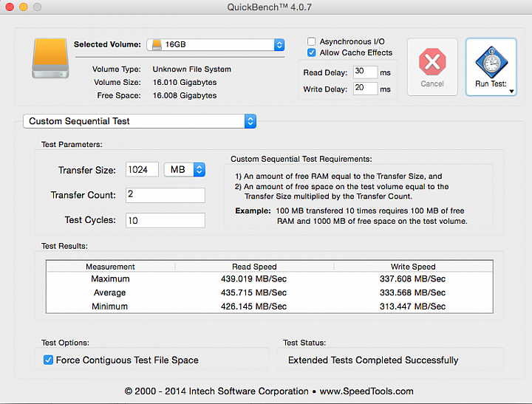This screenshot has width=532, height=404.
Task: Click the Read Delay input field
Action: (x=365, y=72)
